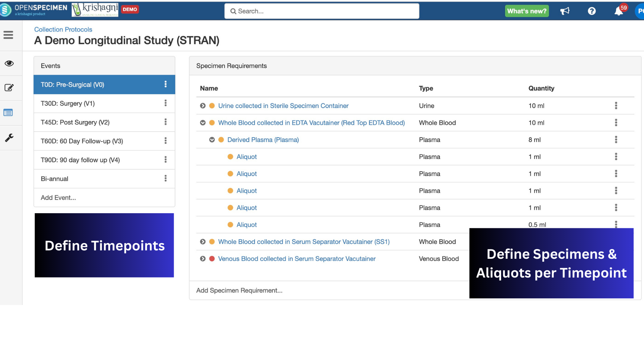Click the eye overview icon in sidebar
The height and width of the screenshot is (362, 644).
click(9, 63)
